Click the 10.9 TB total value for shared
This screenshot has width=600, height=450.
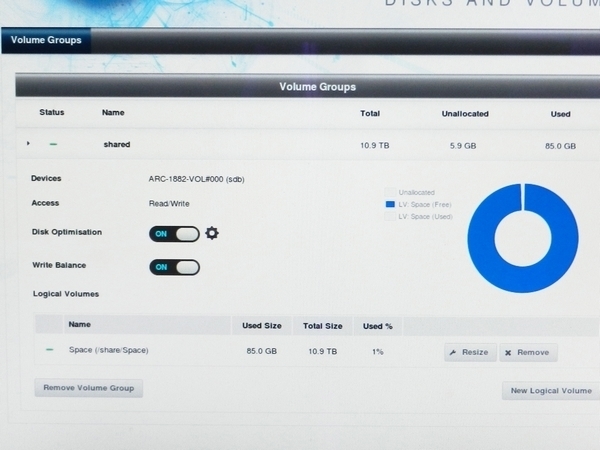pyautogui.click(x=375, y=145)
